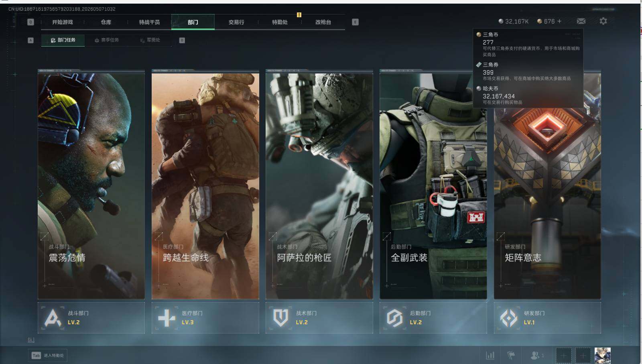Image resolution: width=642 pixels, height=364 pixels.
Task: Select the 部门任务 sub-tab
Action: tap(63, 40)
